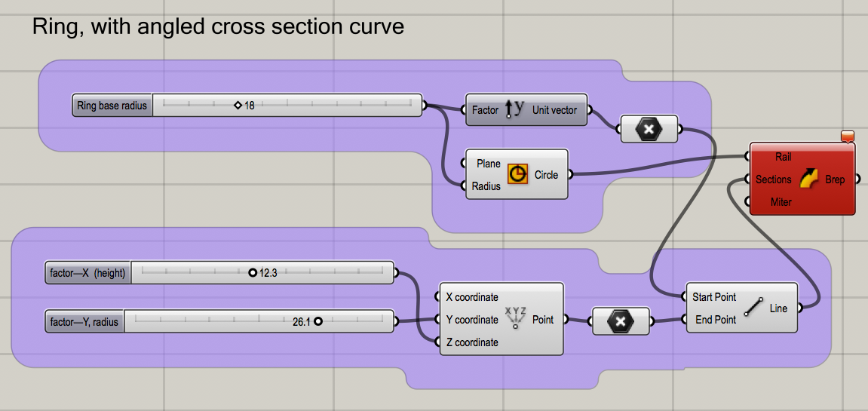The width and height of the screenshot is (868, 411).
Task: Click the orange warning balloon on Sweep
Action: click(847, 136)
